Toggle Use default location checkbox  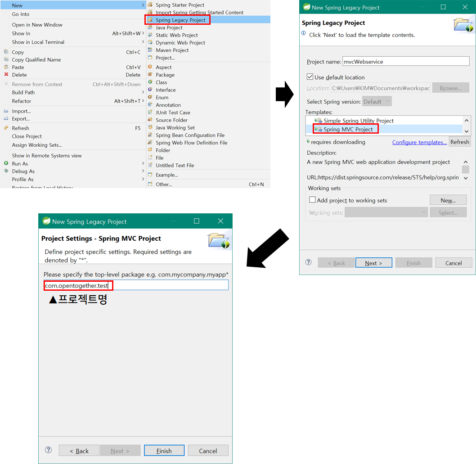310,77
